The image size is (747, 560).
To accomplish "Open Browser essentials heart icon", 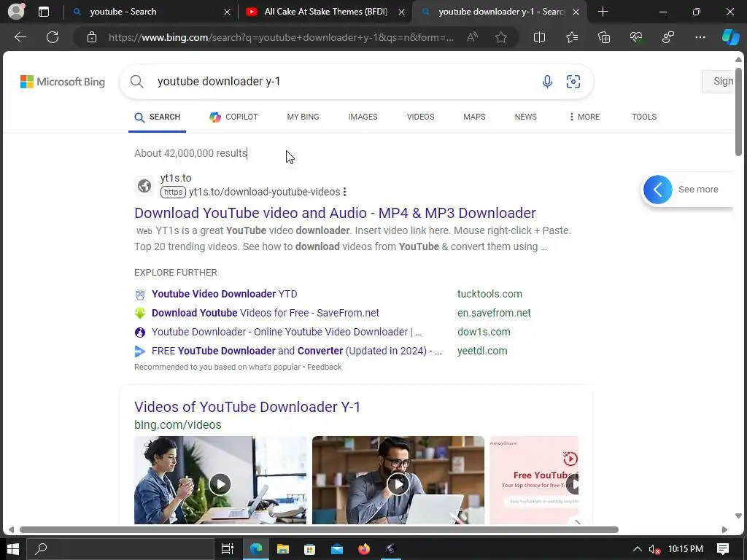I will pyautogui.click(x=636, y=37).
